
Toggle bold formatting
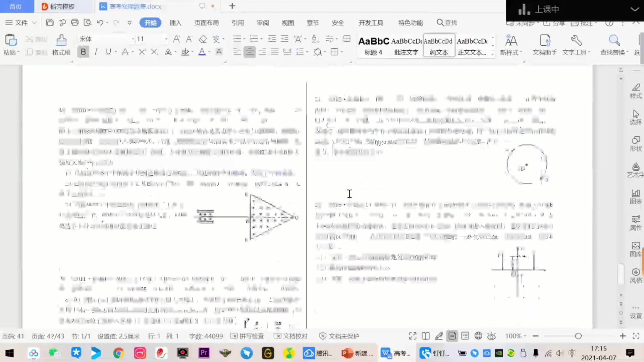83,52
